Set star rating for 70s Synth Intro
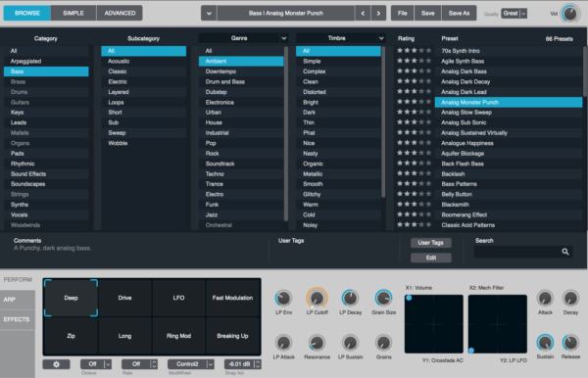Screen dimensions: 588x378 (x=414, y=51)
